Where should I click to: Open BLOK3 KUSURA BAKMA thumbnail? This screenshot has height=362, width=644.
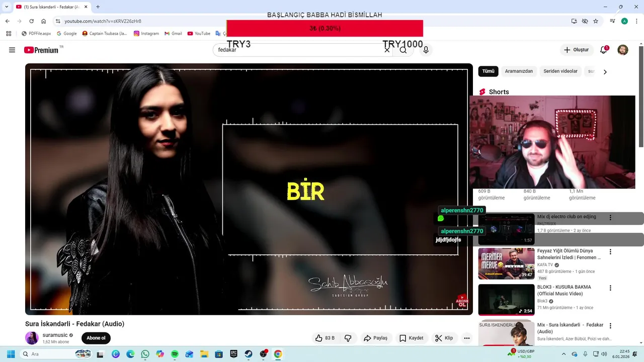(506, 300)
